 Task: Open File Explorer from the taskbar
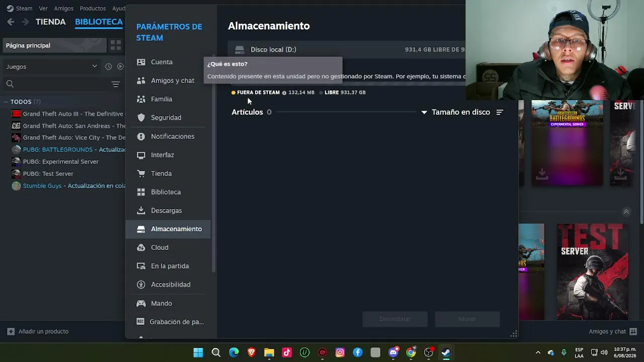click(x=269, y=352)
